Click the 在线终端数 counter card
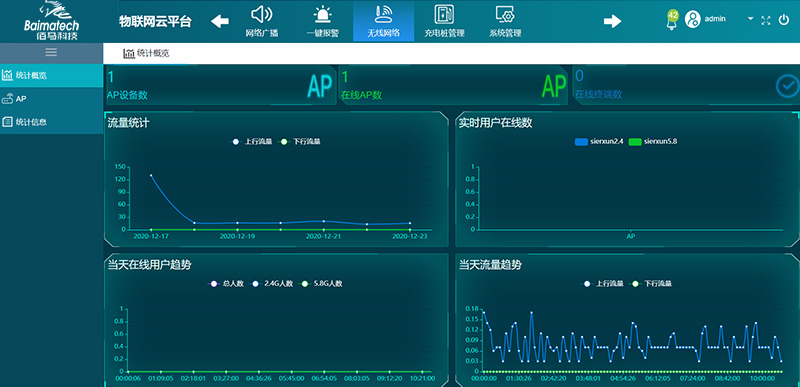 (x=686, y=85)
